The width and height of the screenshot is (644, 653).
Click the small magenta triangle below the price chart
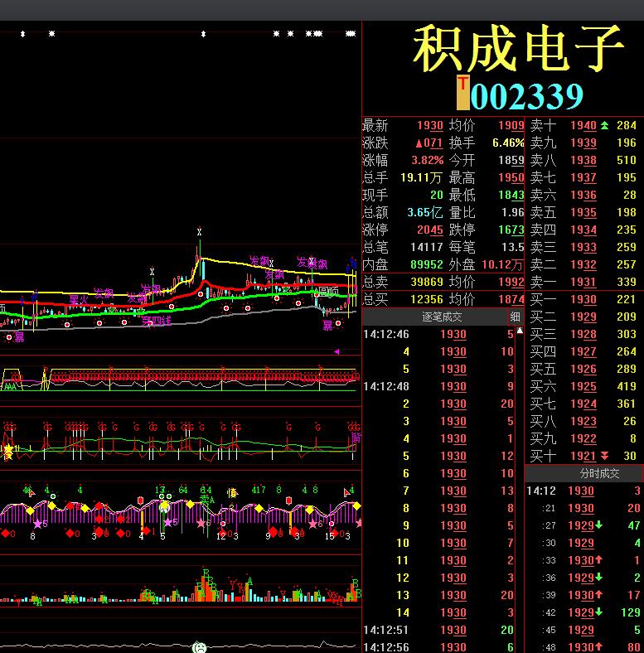coord(337,352)
